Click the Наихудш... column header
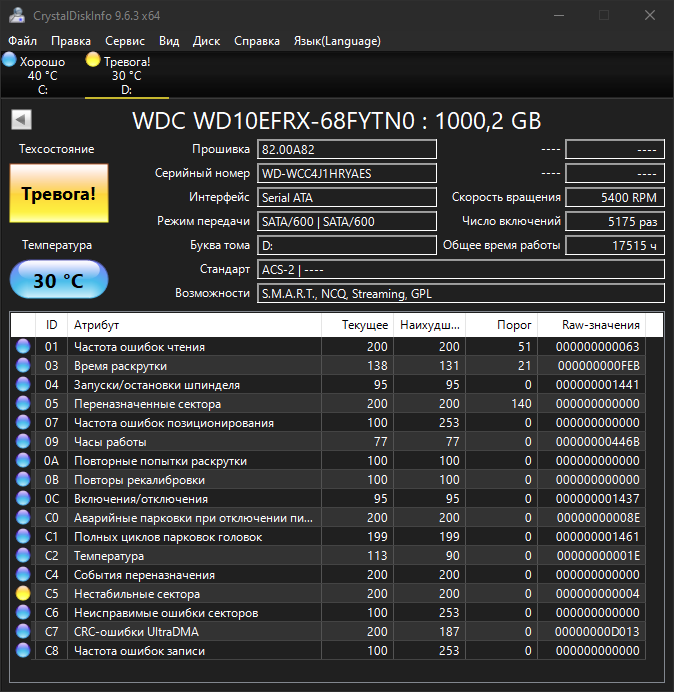This screenshot has width=674, height=692. click(429, 325)
